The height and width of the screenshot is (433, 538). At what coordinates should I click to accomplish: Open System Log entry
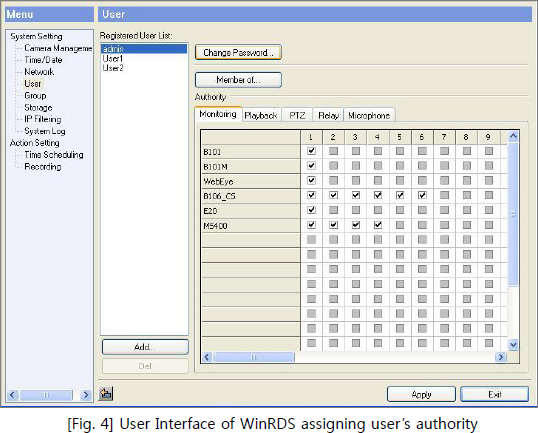click(x=45, y=131)
